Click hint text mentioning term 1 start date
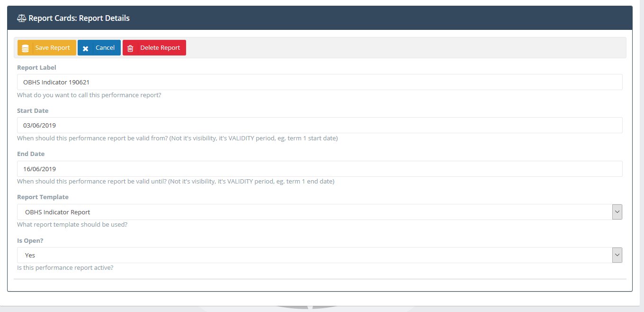 pyautogui.click(x=177, y=138)
